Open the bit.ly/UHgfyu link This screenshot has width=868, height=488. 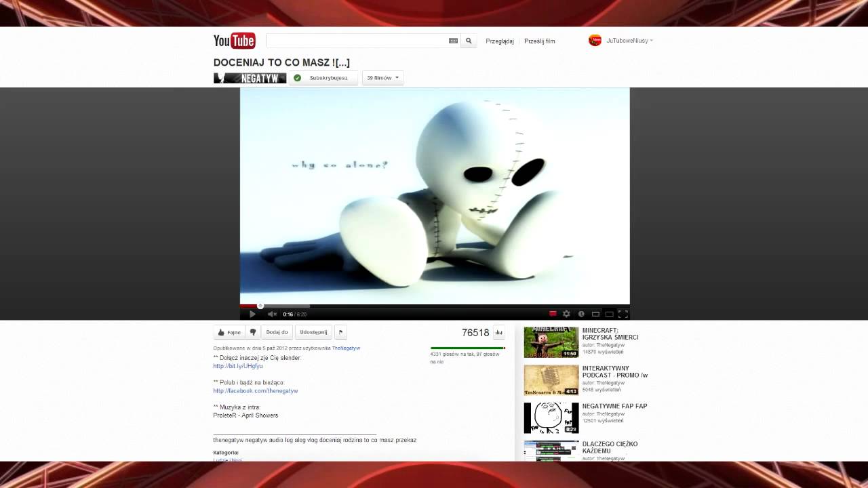click(x=238, y=366)
